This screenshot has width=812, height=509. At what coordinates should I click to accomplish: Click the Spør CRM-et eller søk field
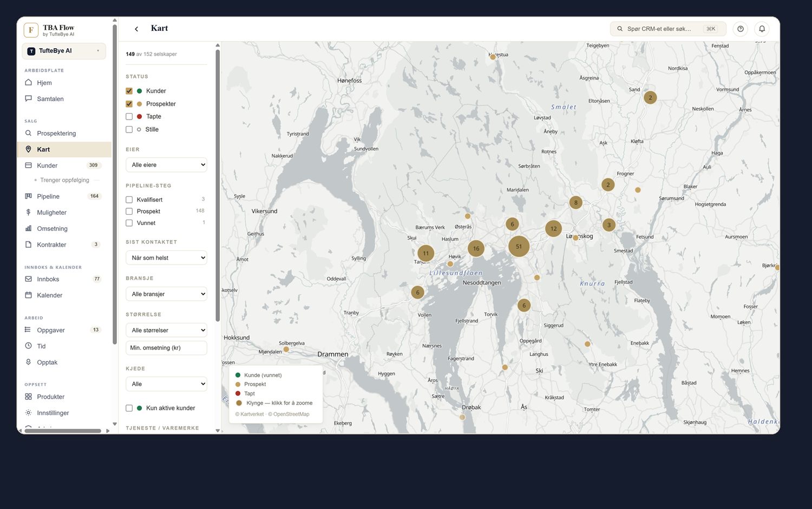[668, 29]
